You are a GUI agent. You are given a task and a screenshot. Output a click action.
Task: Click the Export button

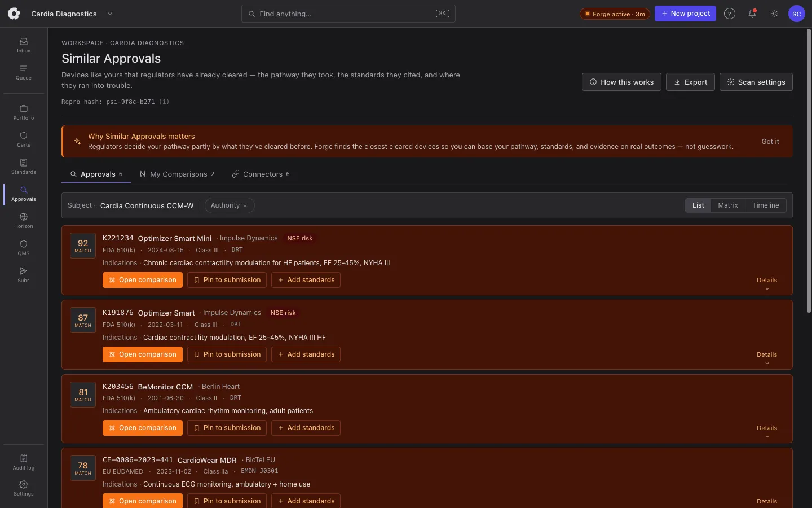[690, 82]
